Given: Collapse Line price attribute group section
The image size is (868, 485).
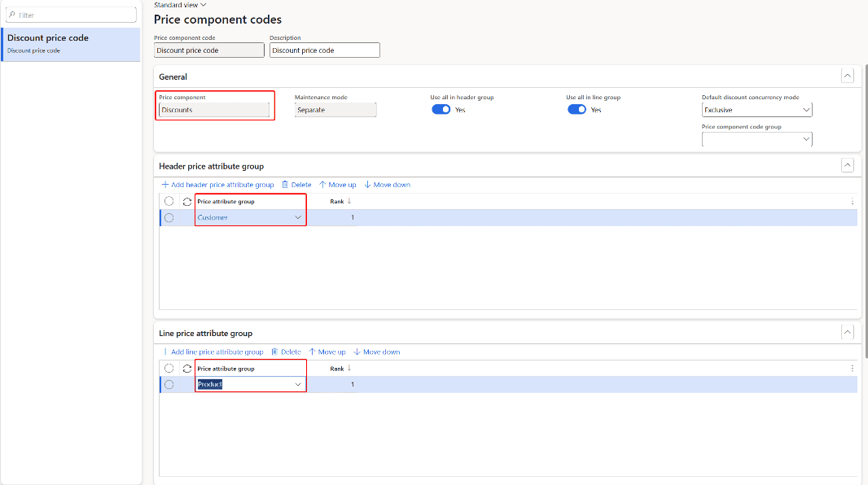Looking at the screenshot, I should point(847,332).
